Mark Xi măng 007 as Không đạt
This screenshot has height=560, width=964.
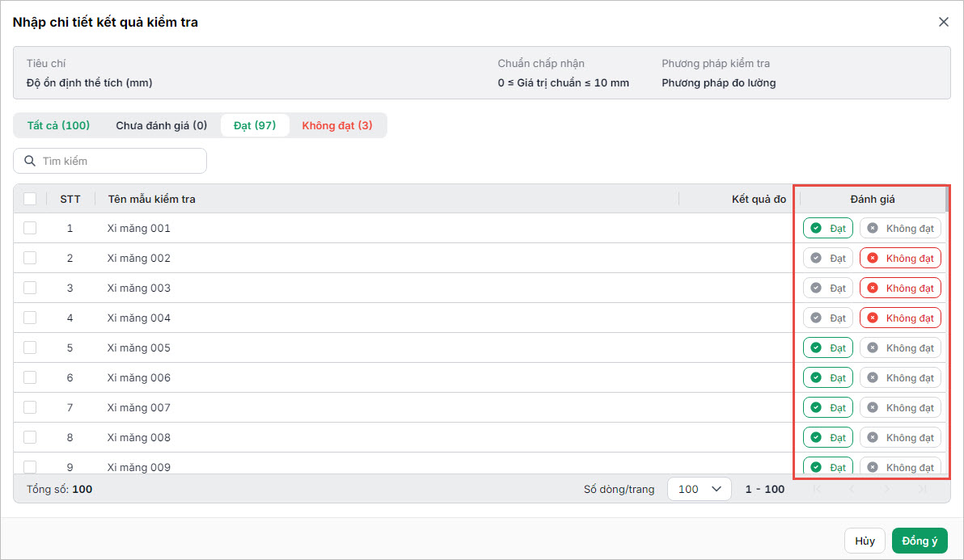pyautogui.click(x=900, y=408)
